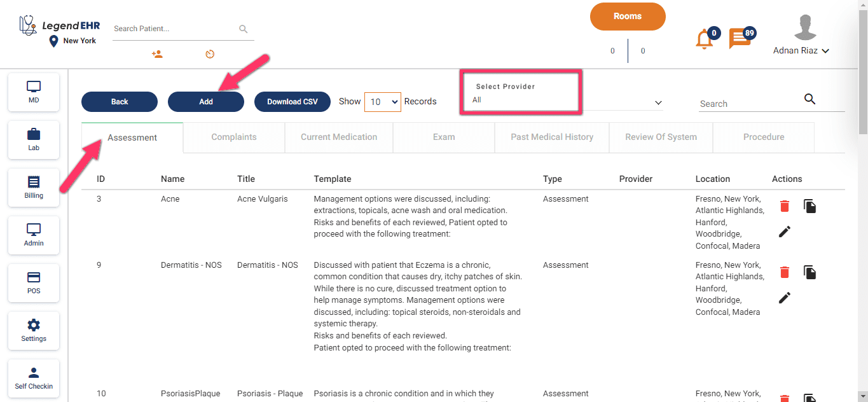Expand the Adnan Riaz account menu
Image resolution: width=868 pixels, height=402 pixels.
tap(802, 51)
